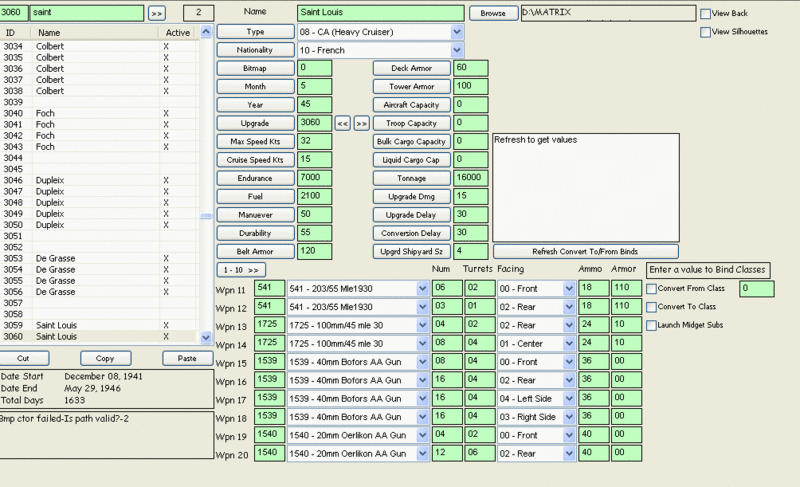
Task: Click the weapons page 1 - 10 >> button
Action: point(241,270)
